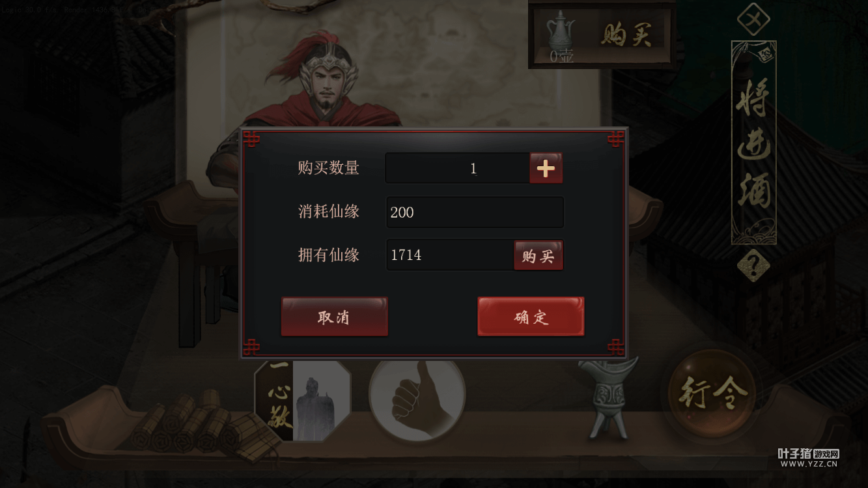
Task: Choose the 一心敬 card
Action: coord(303,399)
